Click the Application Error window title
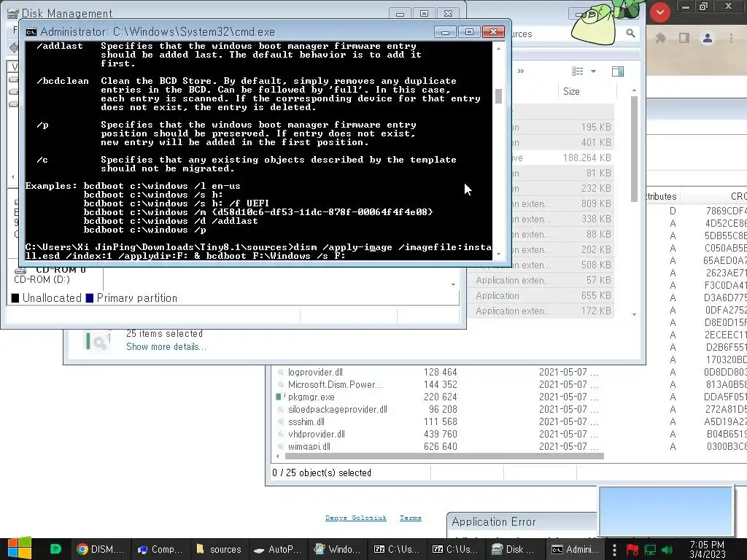This screenshot has height=560, width=747. pos(494,522)
